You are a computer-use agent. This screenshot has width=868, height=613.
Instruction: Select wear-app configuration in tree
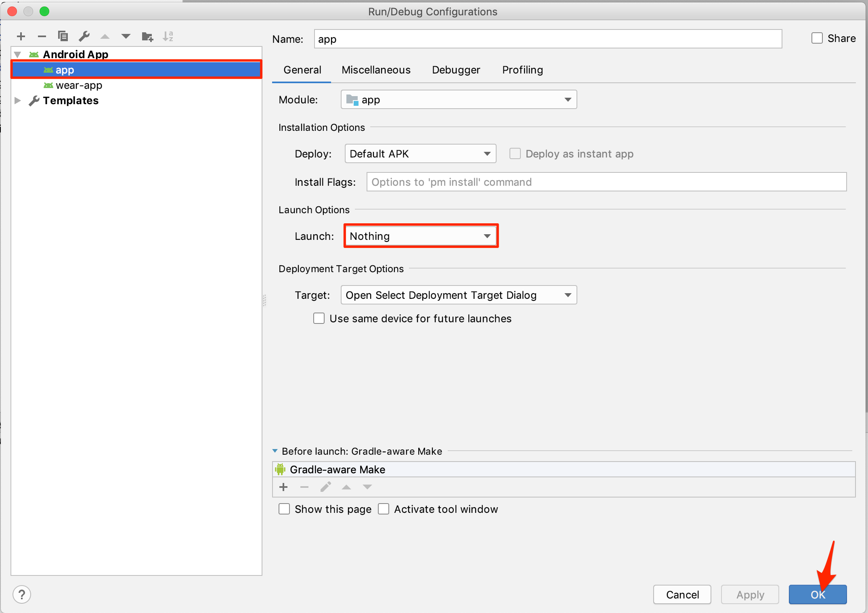point(79,85)
